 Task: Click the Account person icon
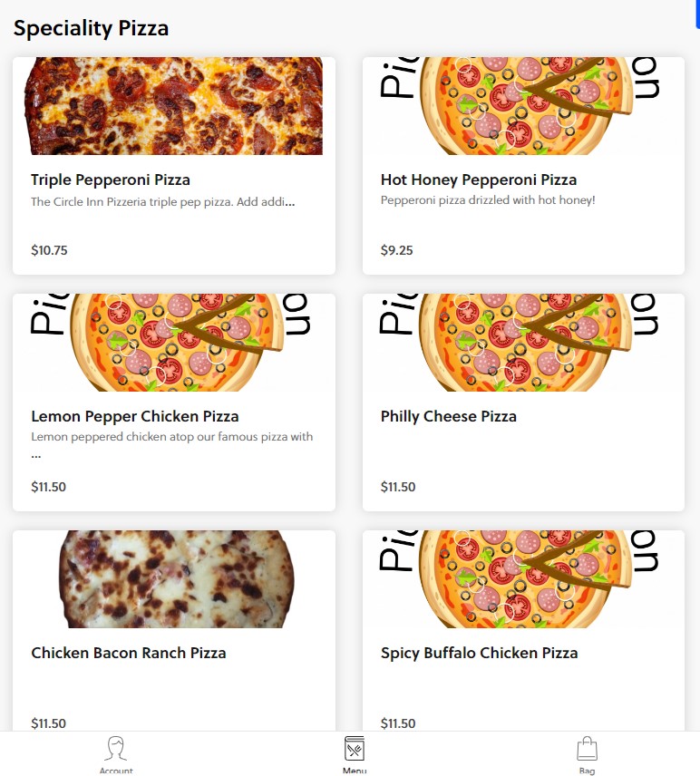[x=115, y=748]
